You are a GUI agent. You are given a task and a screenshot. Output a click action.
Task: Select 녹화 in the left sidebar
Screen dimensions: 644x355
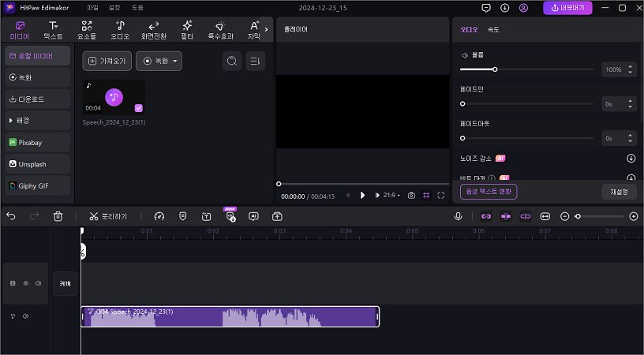click(37, 77)
